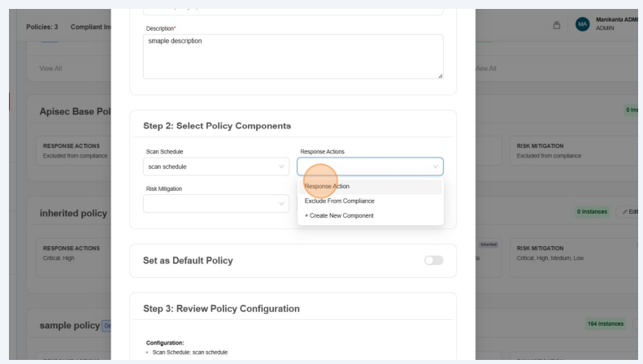Toggle Set as Default Policy switch
Screen dimensions: 643x364
pos(433,260)
